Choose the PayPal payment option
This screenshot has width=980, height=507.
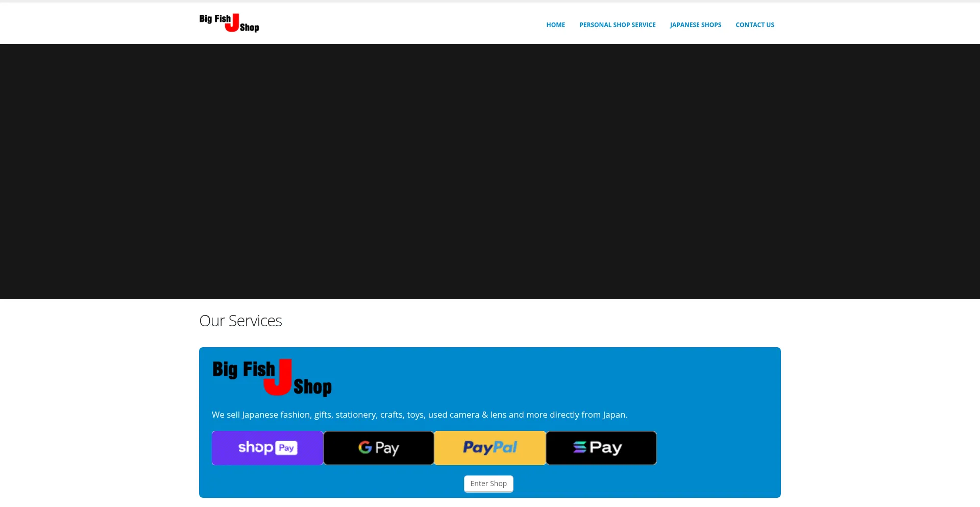(489, 448)
